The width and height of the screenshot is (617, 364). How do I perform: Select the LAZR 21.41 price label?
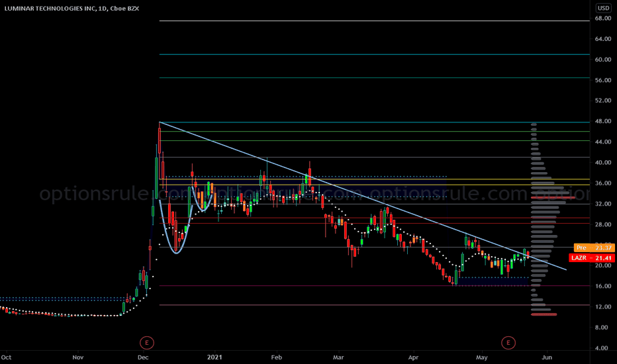point(592,257)
